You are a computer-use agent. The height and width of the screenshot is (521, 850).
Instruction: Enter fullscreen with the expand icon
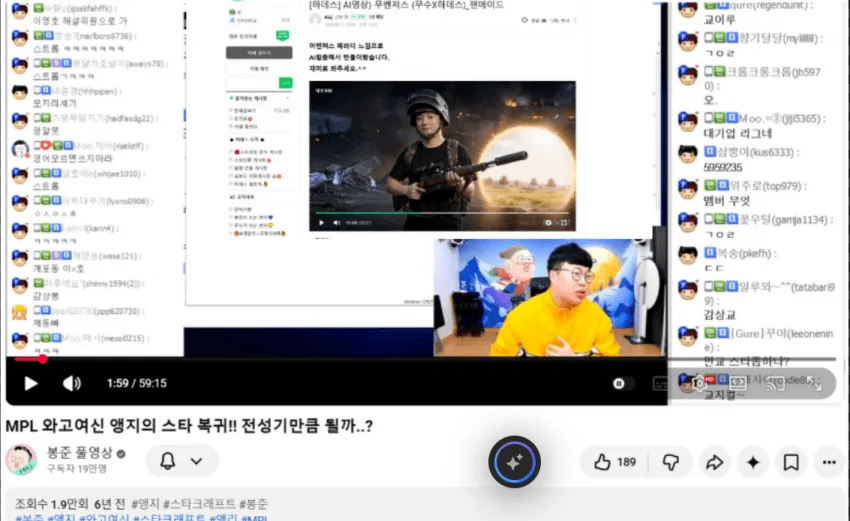(x=814, y=383)
